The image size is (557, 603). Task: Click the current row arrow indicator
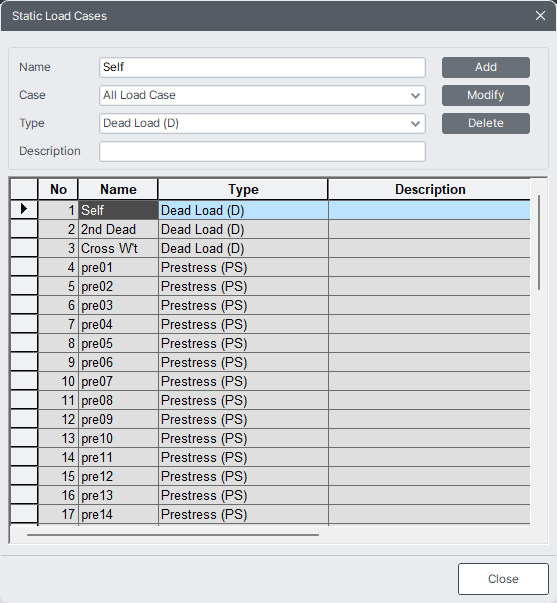(x=24, y=209)
